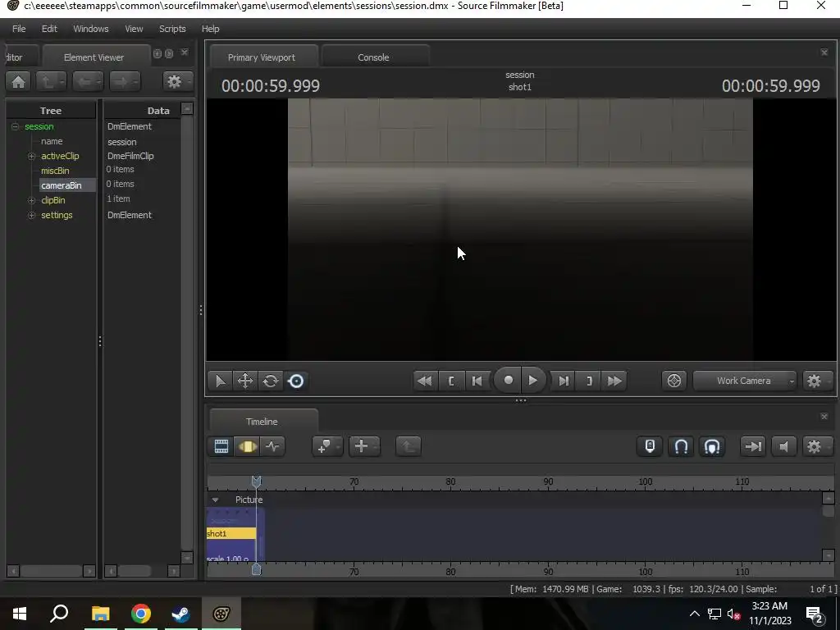840x630 pixels.
Task: Select the name attribute row
Action: coord(52,141)
